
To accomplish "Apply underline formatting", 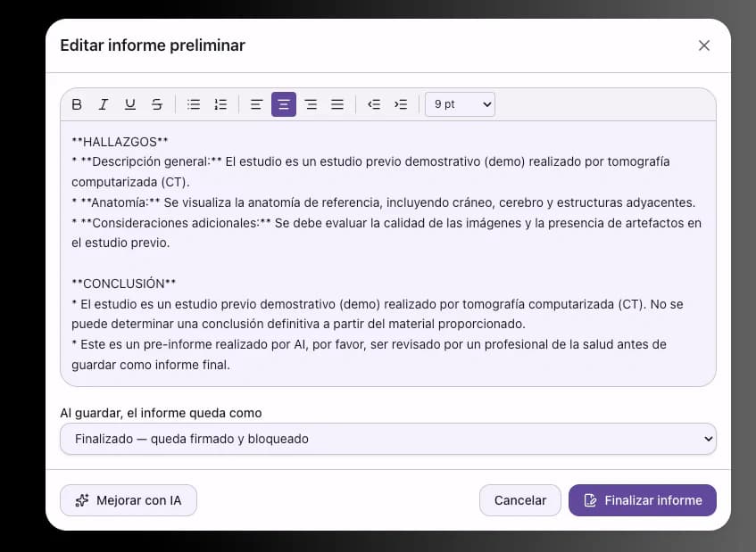I will (x=130, y=104).
